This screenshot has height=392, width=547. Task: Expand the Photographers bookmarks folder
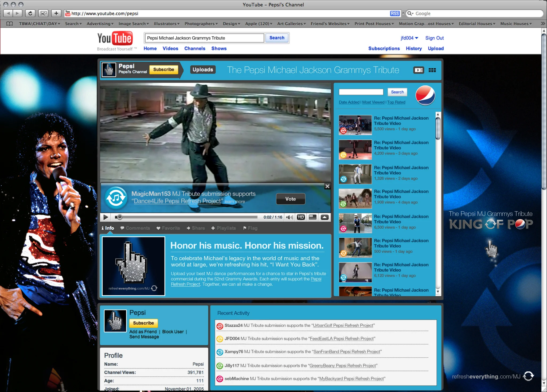(201, 24)
